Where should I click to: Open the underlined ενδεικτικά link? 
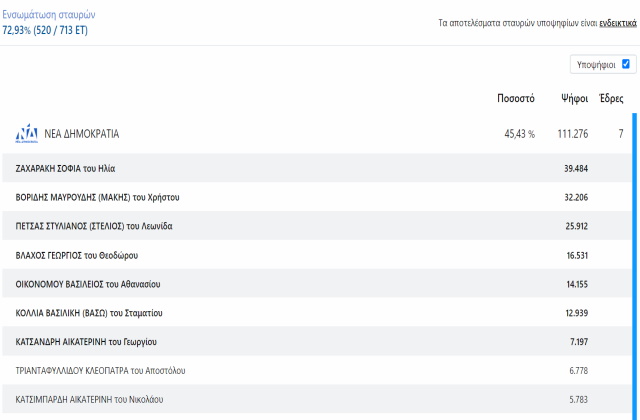(x=618, y=23)
